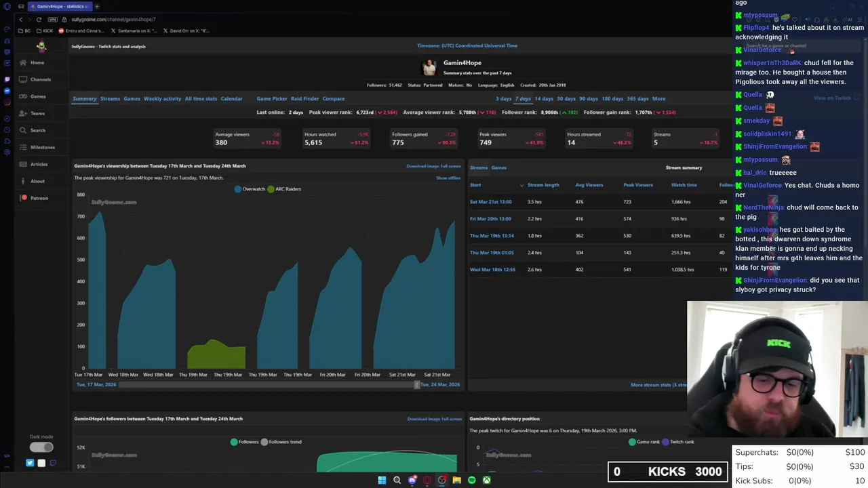Open File Explorer from the taskbar

[x=456, y=480]
